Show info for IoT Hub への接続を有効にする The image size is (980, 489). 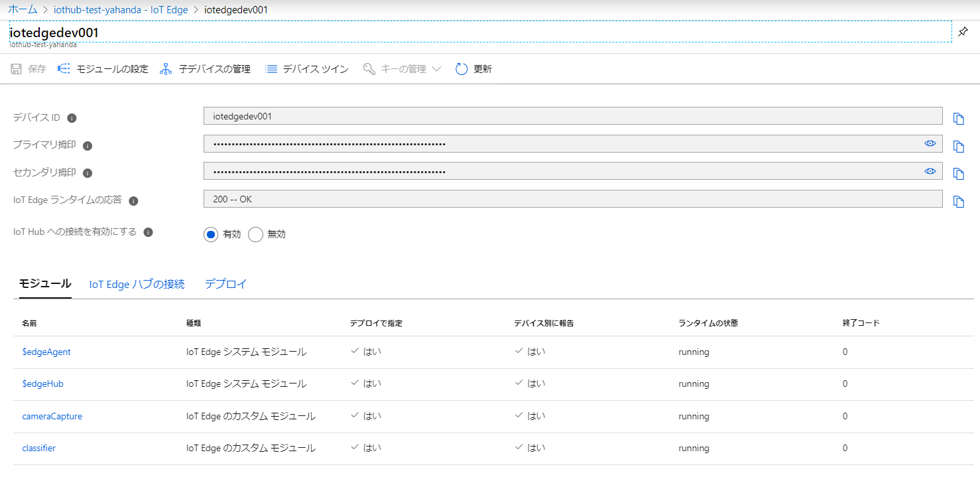(x=149, y=232)
